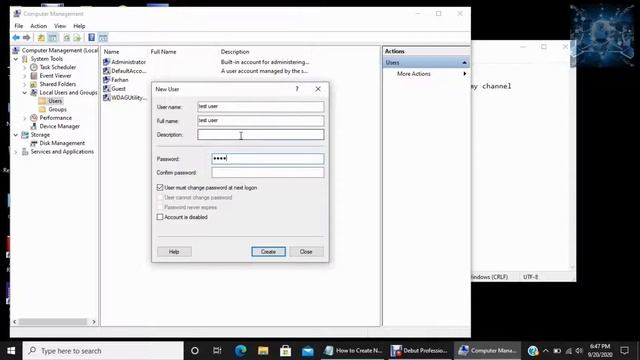Switch to Debut Professional taskbar window

point(419,351)
